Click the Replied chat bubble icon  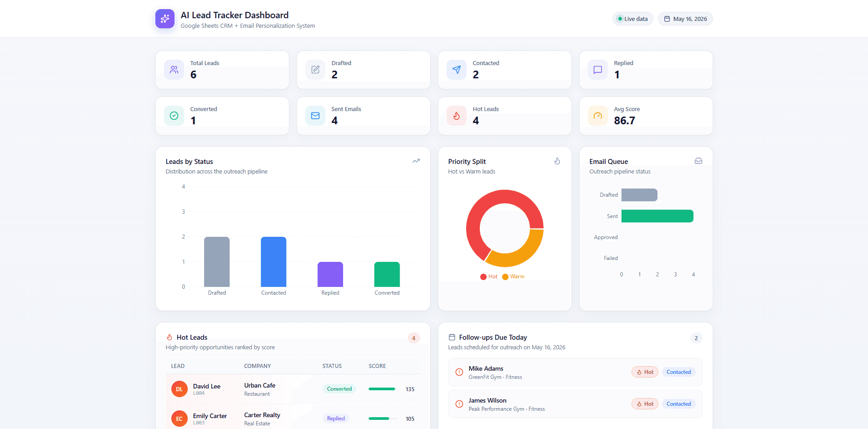(598, 70)
